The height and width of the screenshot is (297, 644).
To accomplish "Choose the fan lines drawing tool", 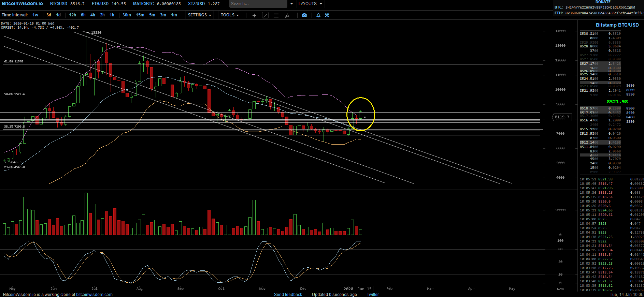I will (x=287, y=15).
